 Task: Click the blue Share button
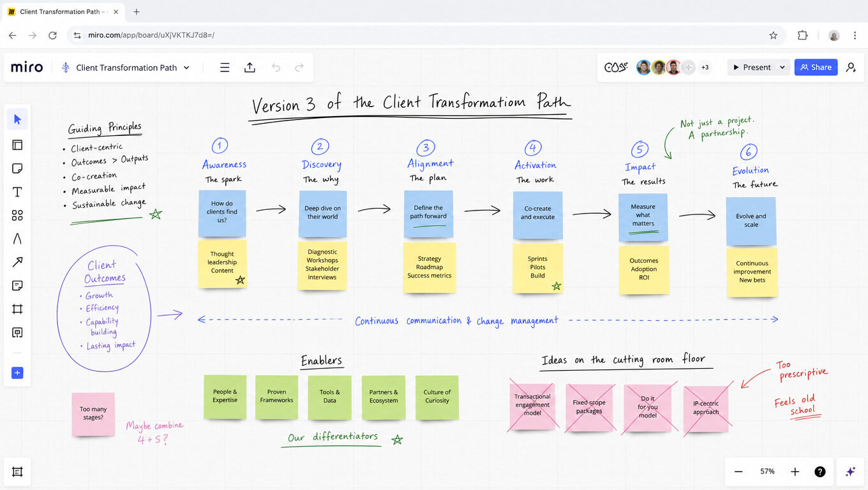click(816, 67)
